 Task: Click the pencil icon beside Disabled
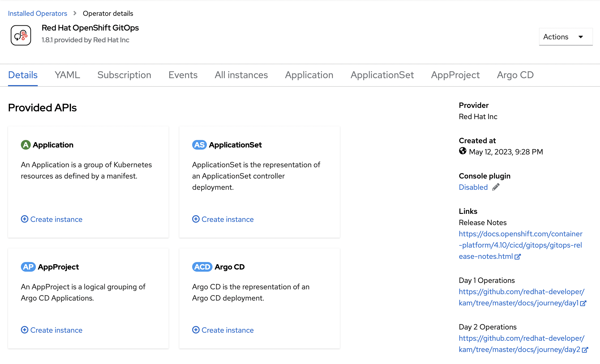tap(496, 187)
